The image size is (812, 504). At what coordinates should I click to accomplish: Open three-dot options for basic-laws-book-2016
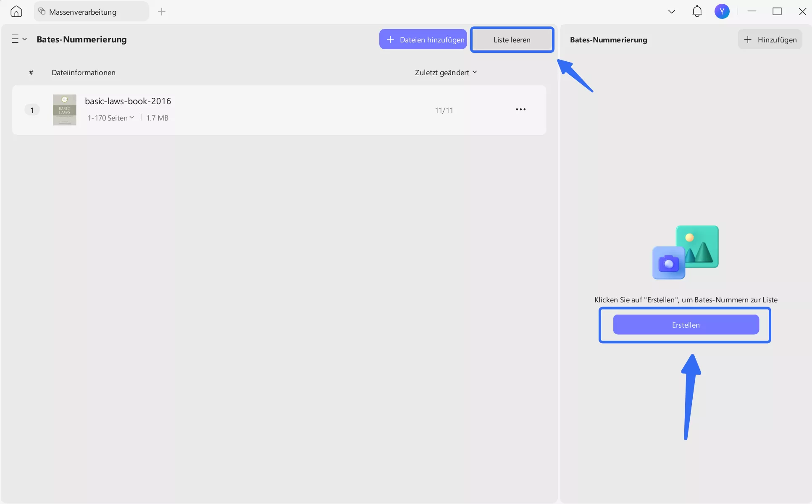(520, 110)
